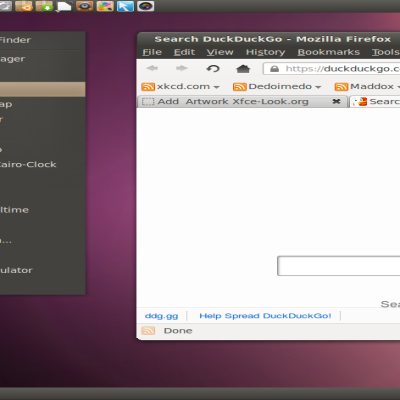Click the padlock icon in the address bar
The image size is (400, 400).
[x=274, y=69]
